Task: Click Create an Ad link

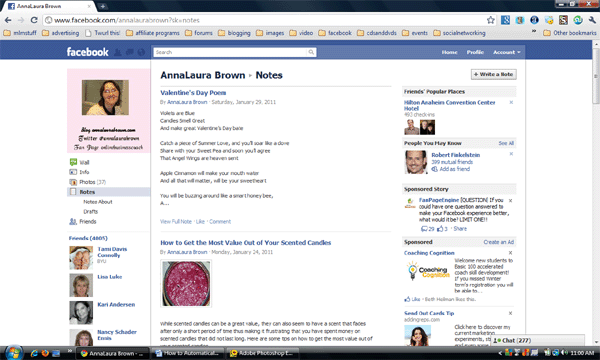Action: pos(499,242)
